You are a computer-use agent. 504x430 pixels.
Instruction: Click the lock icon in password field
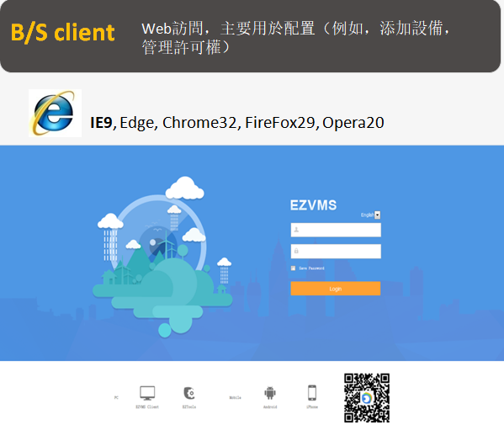pyautogui.click(x=296, y=251)
